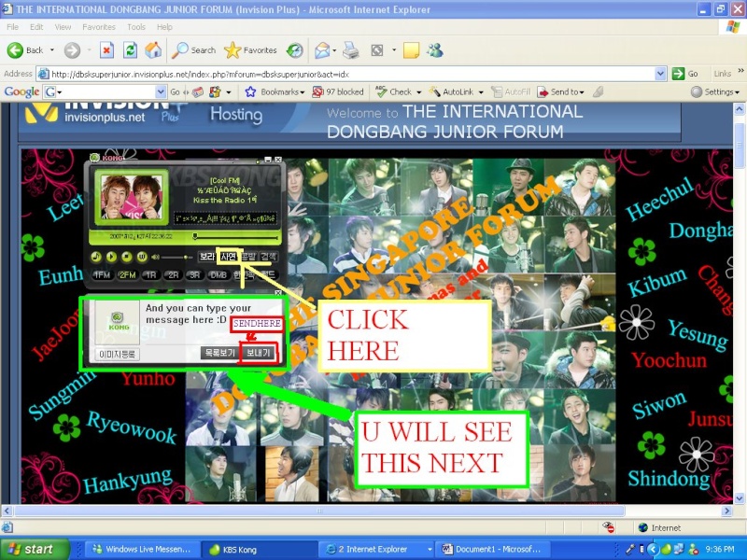Open the Help menu
The height and width of the screenshot is (560, 747).
pyautogui.click(x=164, y=27)
